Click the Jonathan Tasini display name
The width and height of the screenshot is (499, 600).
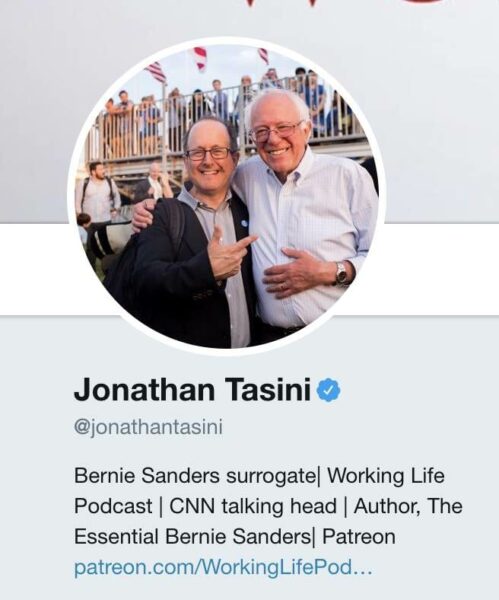[192, 390]
